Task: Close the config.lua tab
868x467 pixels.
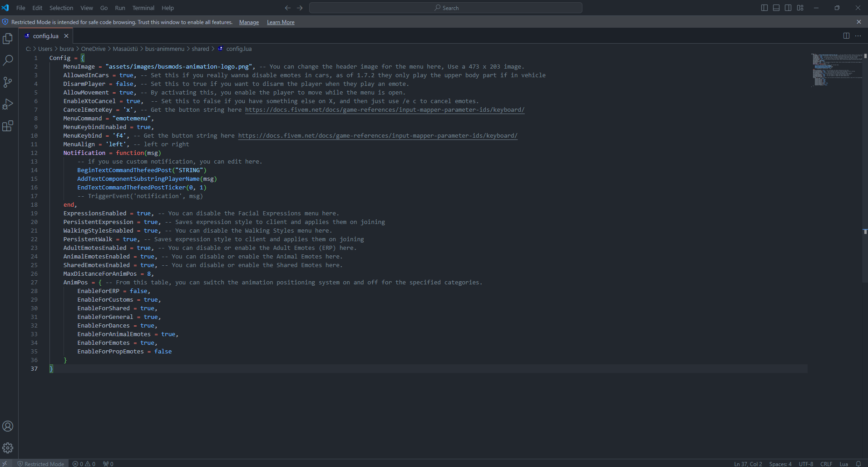Action: 66,36
